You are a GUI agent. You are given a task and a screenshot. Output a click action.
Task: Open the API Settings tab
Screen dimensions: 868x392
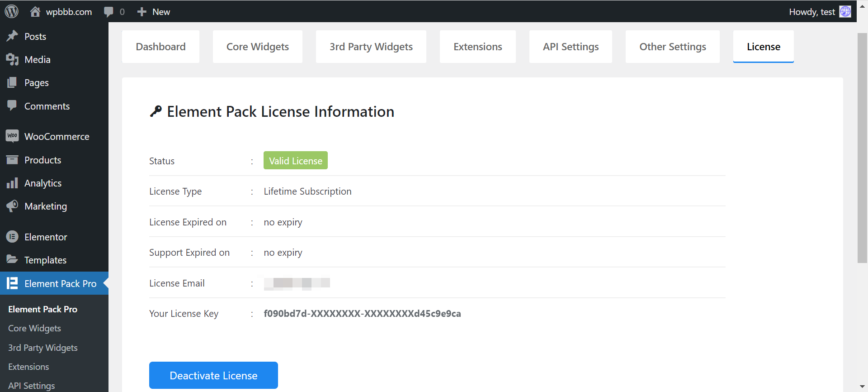[x=571, y=47]
